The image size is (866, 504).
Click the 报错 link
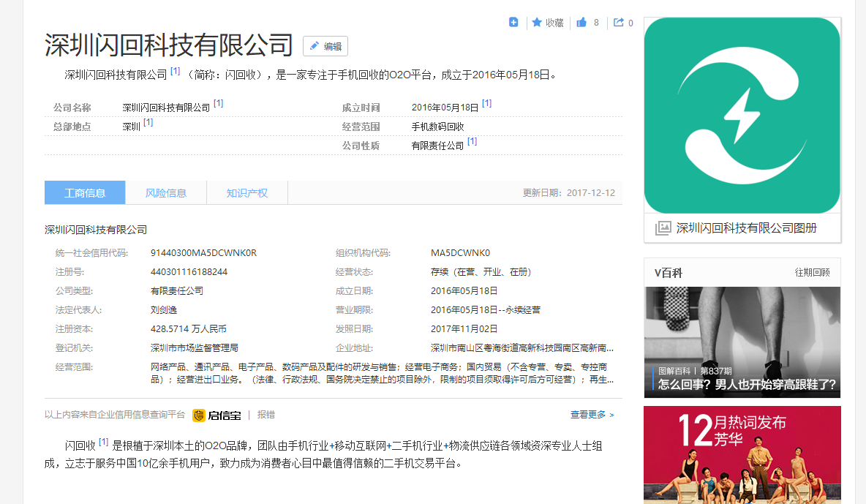point(266,415)
